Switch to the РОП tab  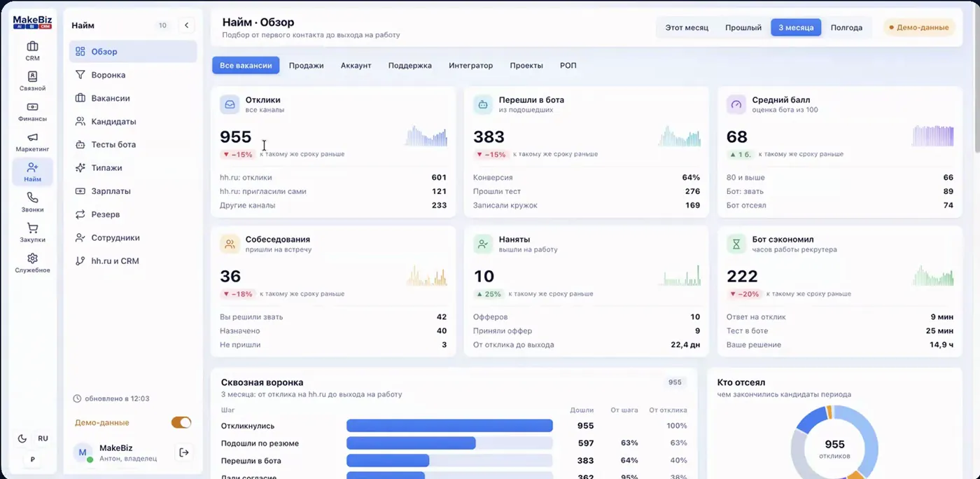point(568,65)
